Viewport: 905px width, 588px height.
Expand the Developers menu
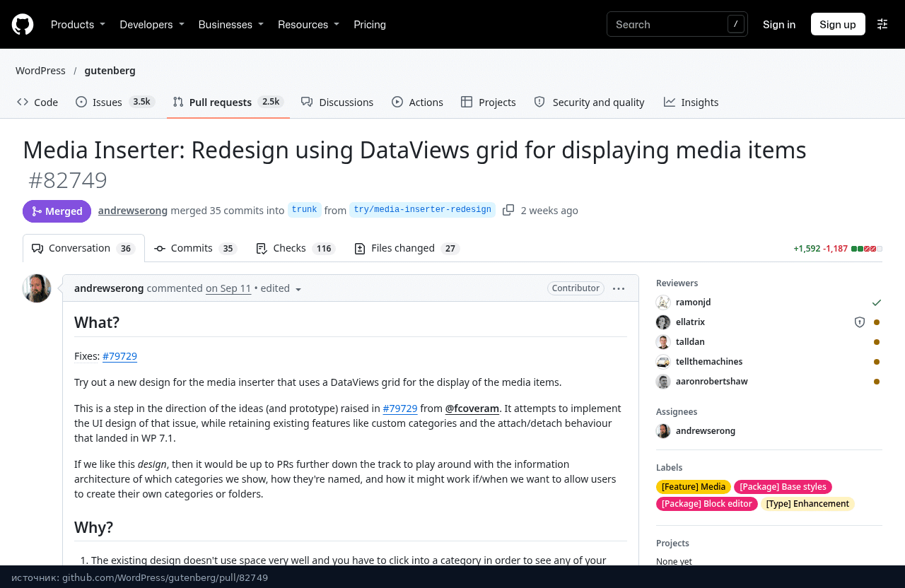pos(152,24)
